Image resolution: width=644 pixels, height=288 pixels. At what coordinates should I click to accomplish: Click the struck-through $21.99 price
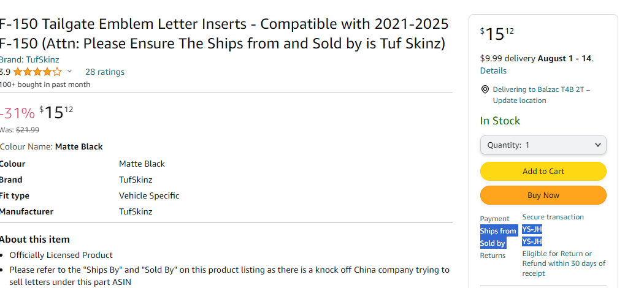27,130
